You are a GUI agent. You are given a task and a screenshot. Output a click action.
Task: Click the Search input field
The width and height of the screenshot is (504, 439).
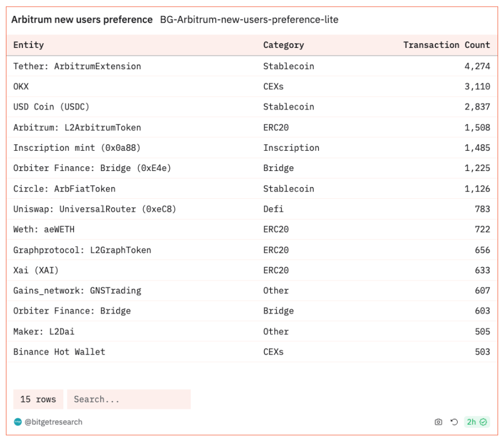(129, 399)
